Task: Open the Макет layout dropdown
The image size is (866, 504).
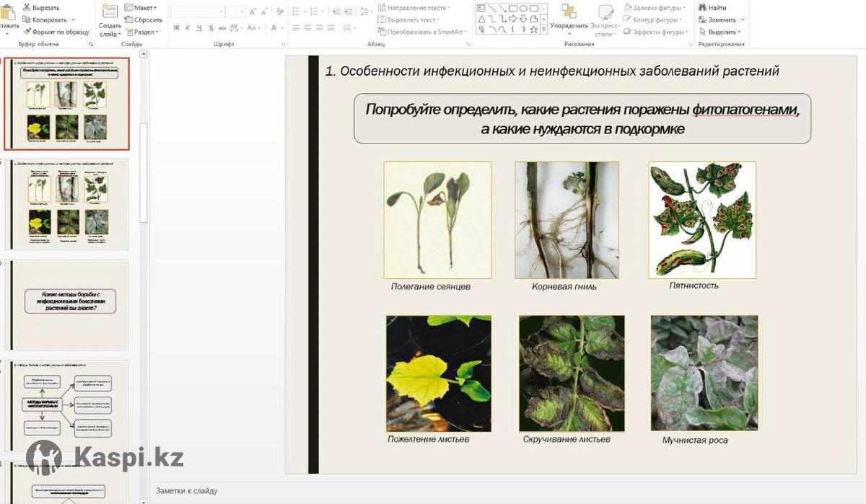Action: click(x=144, y=8)
